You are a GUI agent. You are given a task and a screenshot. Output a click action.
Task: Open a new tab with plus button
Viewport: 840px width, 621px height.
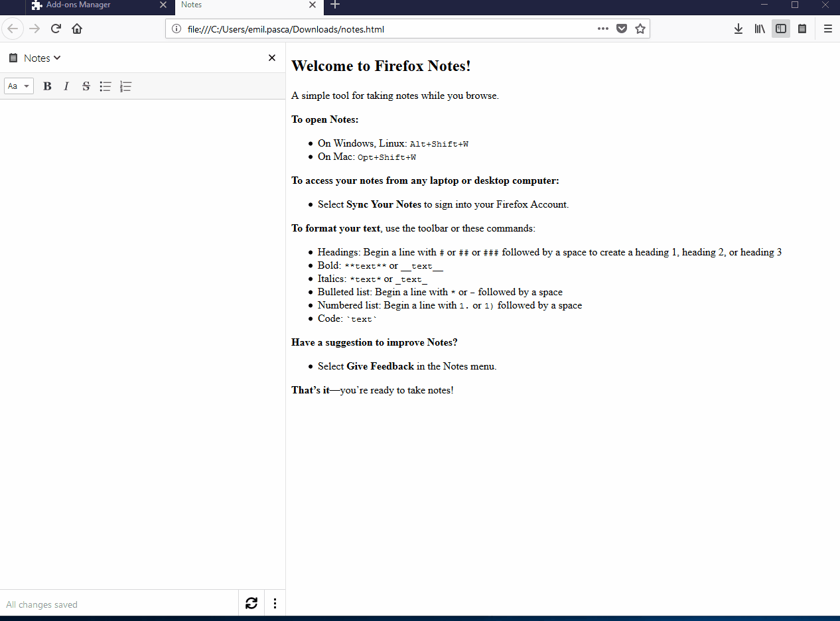335,5
